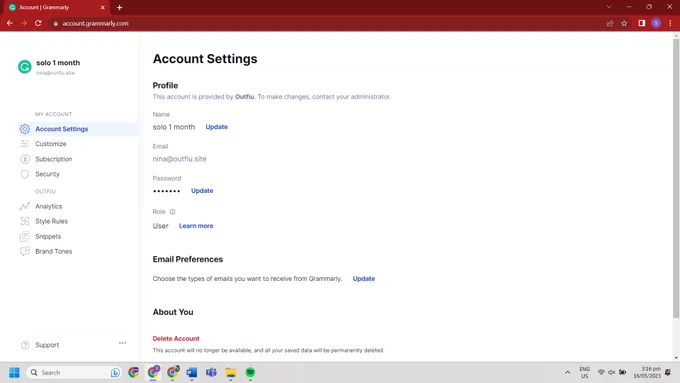The height and width of the screenshot is (383, 680).
Task: Open the three-dot menu beside Support
Action: 122,343
